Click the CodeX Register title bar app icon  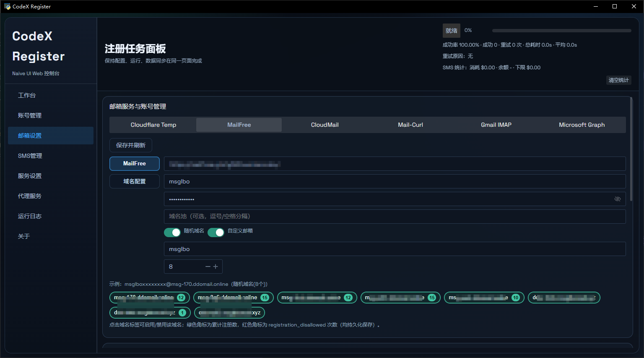tap(7, 6)
